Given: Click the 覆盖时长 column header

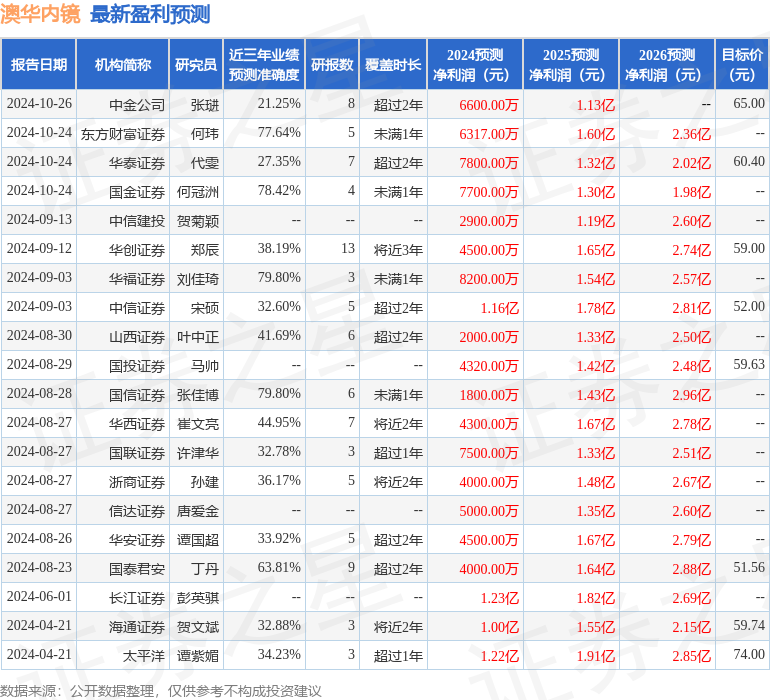Looking at the screenshot, I should [x=393, y=64].
